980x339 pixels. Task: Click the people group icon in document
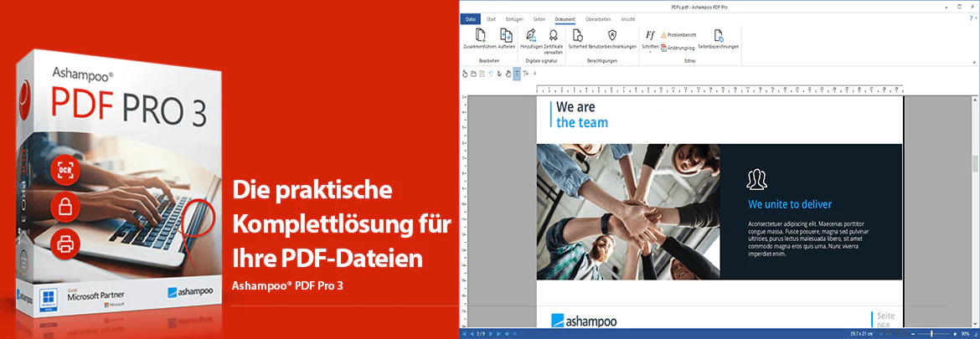pos(757,179)
